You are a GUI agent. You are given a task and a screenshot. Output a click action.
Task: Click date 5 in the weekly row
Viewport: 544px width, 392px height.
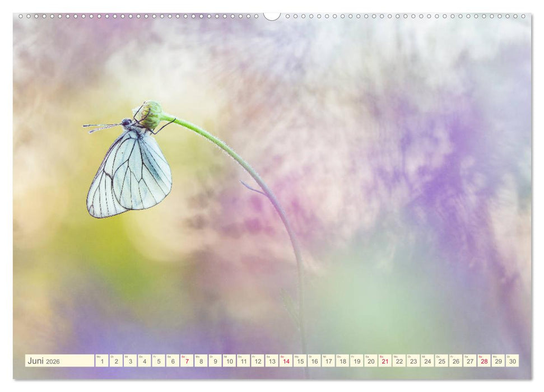click(159, 361)
